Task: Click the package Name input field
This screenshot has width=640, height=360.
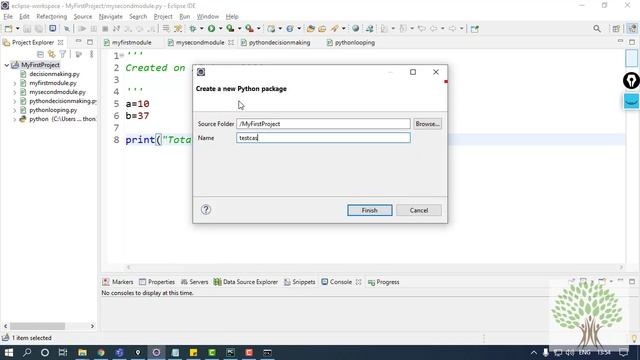Action: (323, 138)
